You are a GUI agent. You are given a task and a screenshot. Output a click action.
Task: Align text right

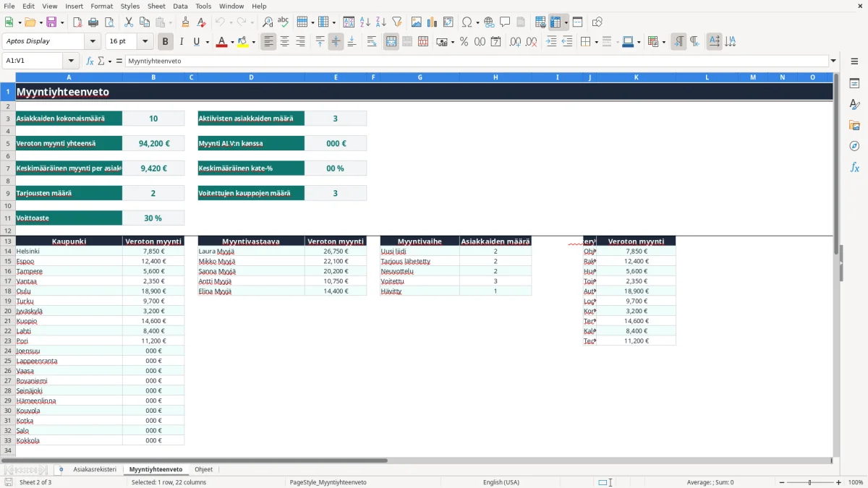301,42
